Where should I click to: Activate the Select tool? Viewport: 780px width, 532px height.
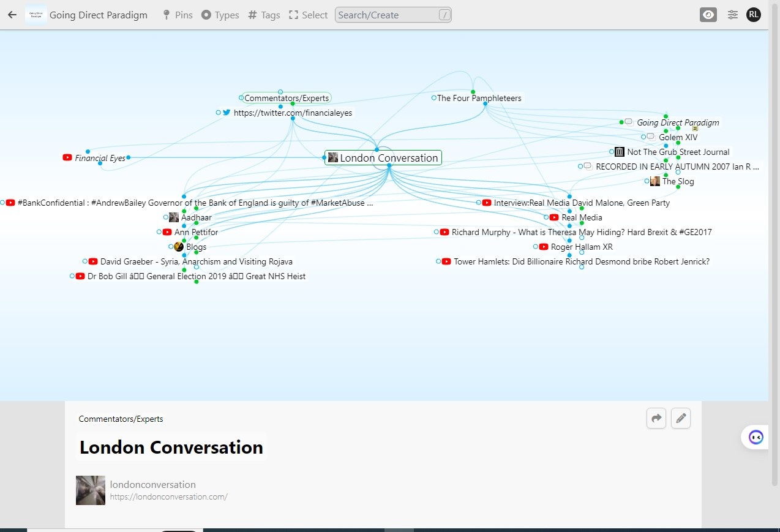(308, 15)
